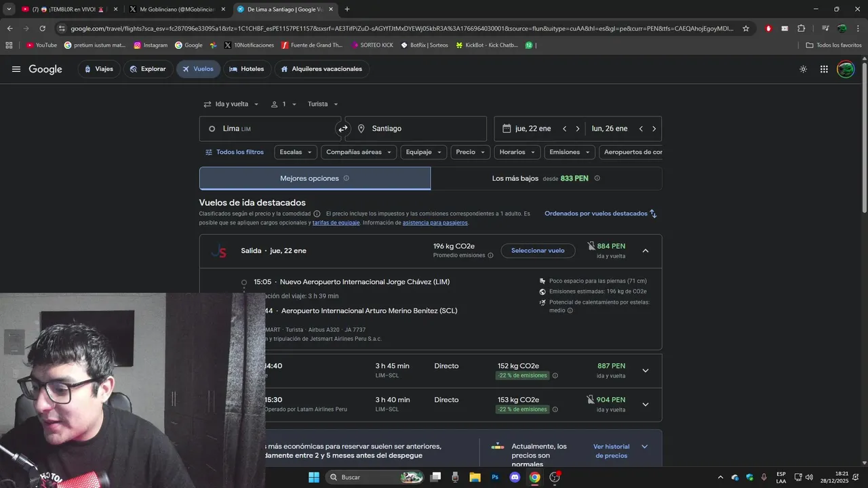Expand the 'Ver historial de precios' chevron
868x488 pixels.
(645, 447)
